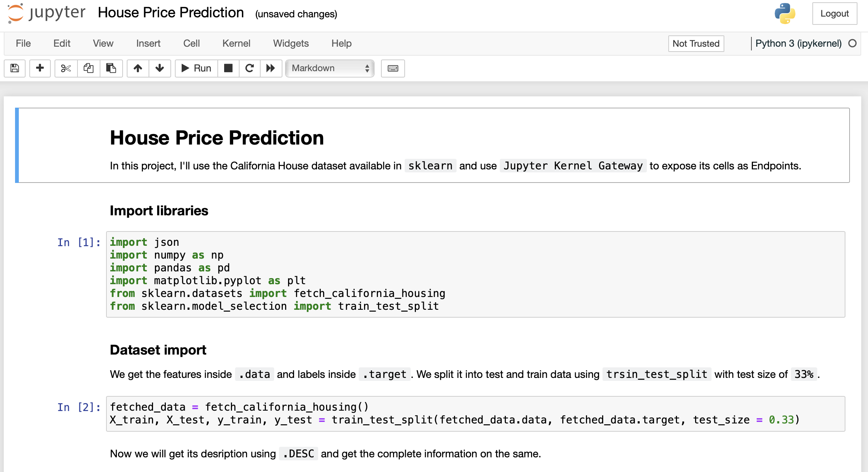The width and height of the screenshot is (868, 472).
Task: Paste cell from clipboard
Action: (x=111, y=69)
